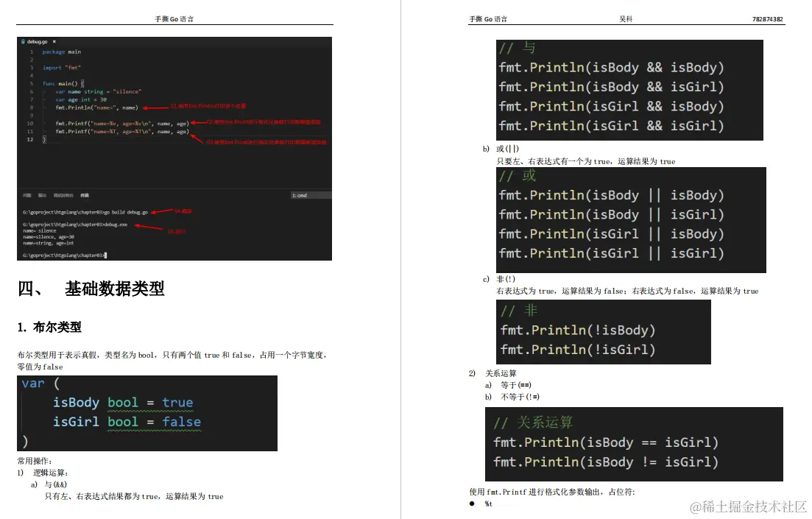Click the '2) 关系运算' list item
Image resolution: width=812 pixels, height=519 pixels.
493,373
